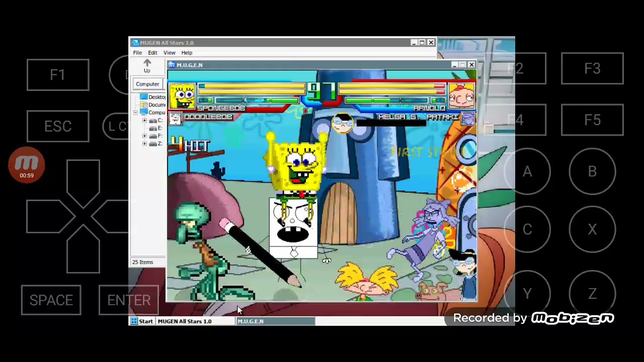
Task: Tap the round B gamepad button
Action: click(x=592, y=172)
